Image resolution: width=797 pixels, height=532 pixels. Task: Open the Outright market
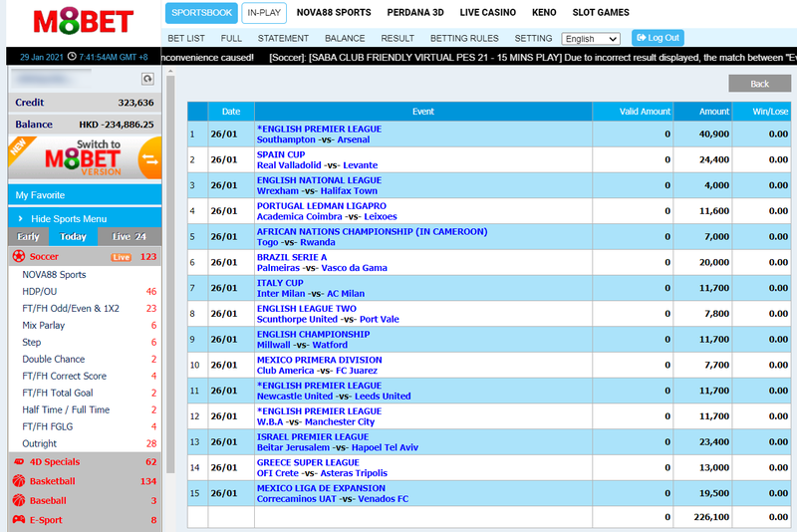pos(39,443)
